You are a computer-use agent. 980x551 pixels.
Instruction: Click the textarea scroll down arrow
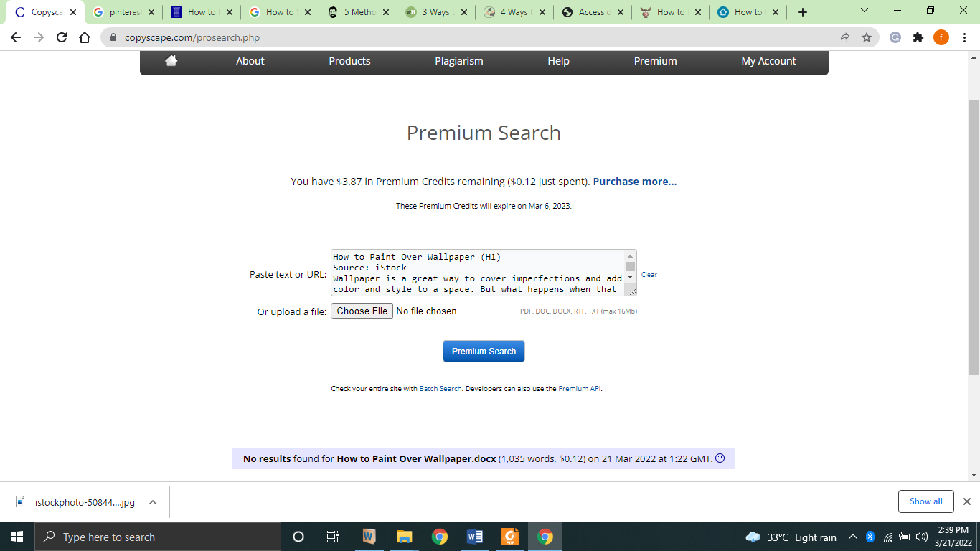630,278
